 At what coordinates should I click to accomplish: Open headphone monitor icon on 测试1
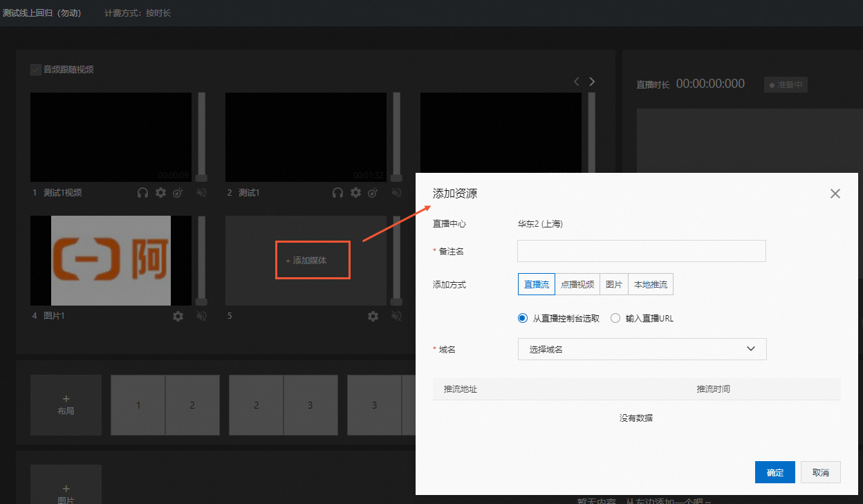coord(337,192)
